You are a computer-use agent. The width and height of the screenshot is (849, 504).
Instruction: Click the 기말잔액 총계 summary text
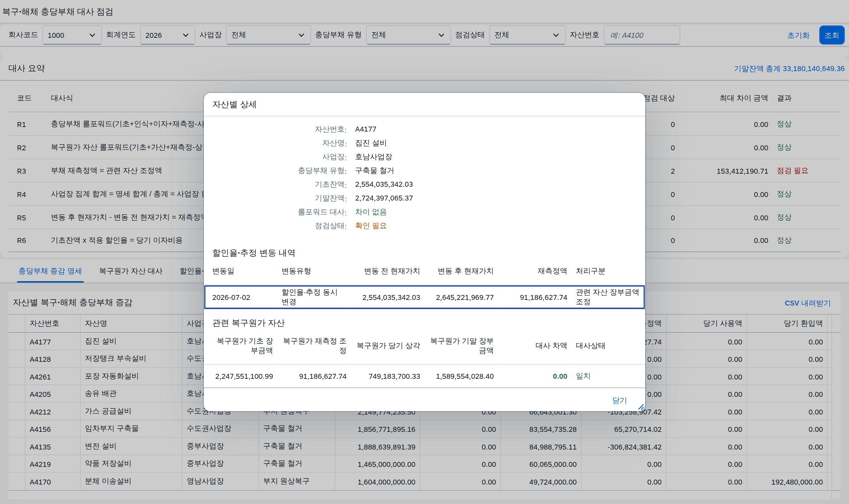tap(789, 69)
